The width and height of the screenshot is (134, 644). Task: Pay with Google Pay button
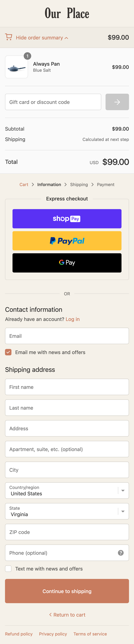click(67, 263)
